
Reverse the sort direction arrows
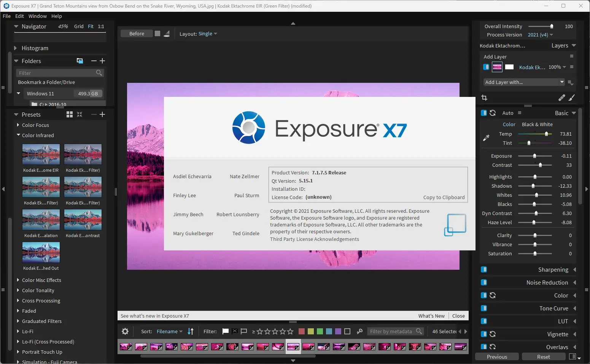191,331
